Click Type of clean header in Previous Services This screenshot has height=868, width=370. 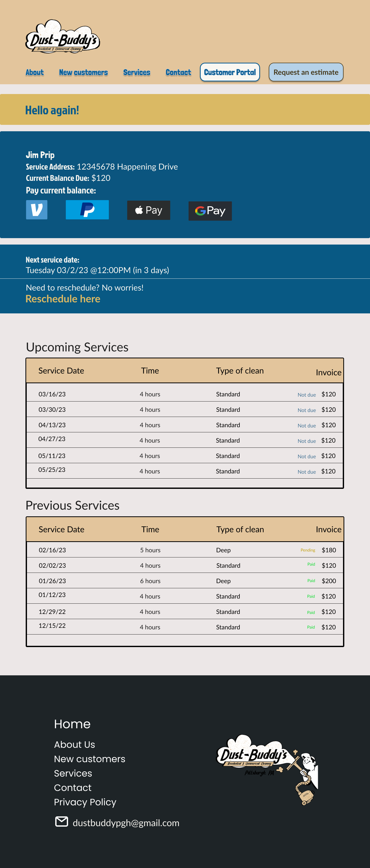tap(240, 530)
